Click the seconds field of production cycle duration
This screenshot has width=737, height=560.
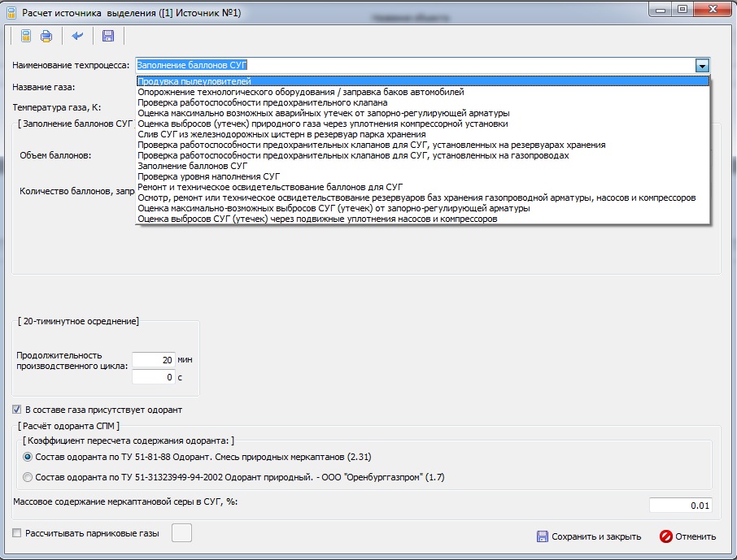pyautogui.click(x=154, y=378)
